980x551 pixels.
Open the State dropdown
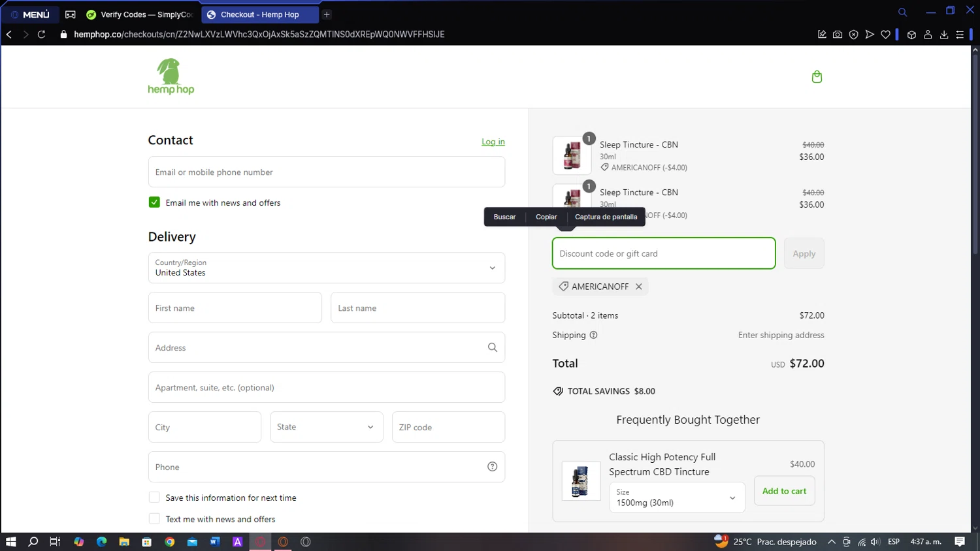pos(327,427)
